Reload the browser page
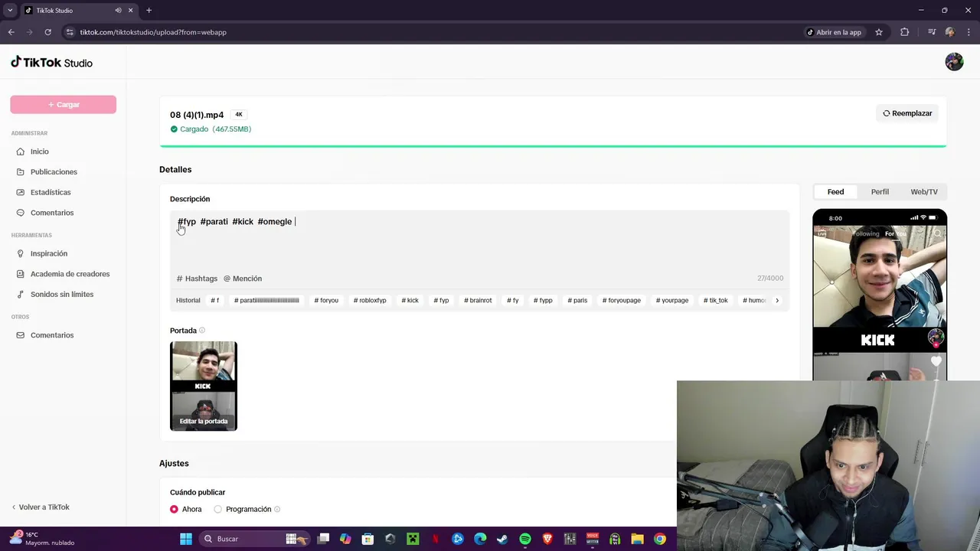The height and width of the screenshot is (551, 980). click(x=47, y=32)
